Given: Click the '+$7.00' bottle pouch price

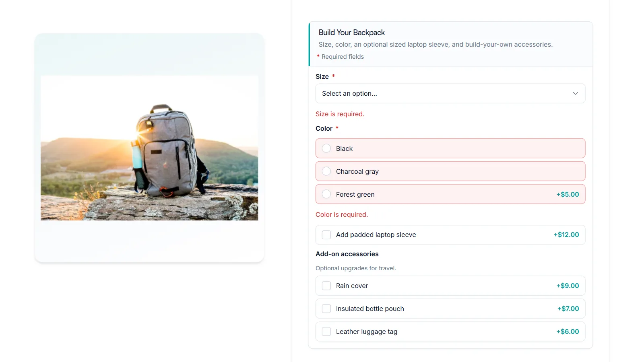Looking at the screenshot, I should click(x=568, y=309).
